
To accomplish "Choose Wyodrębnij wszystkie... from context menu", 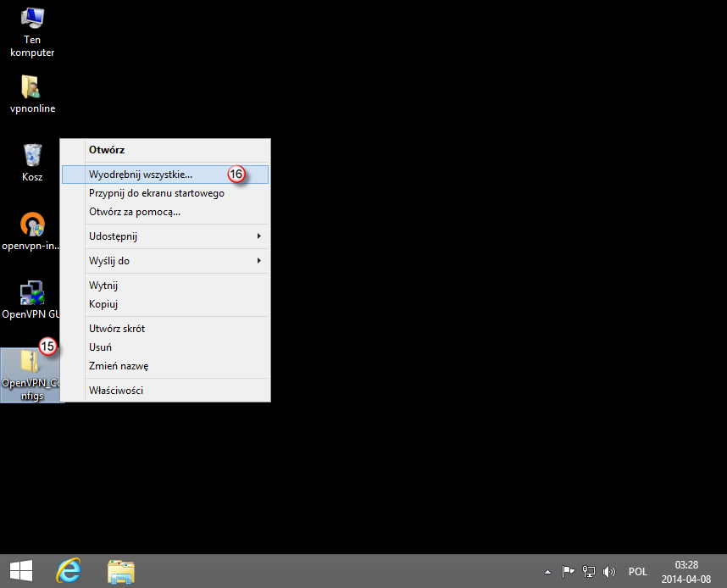I will 141,175.
